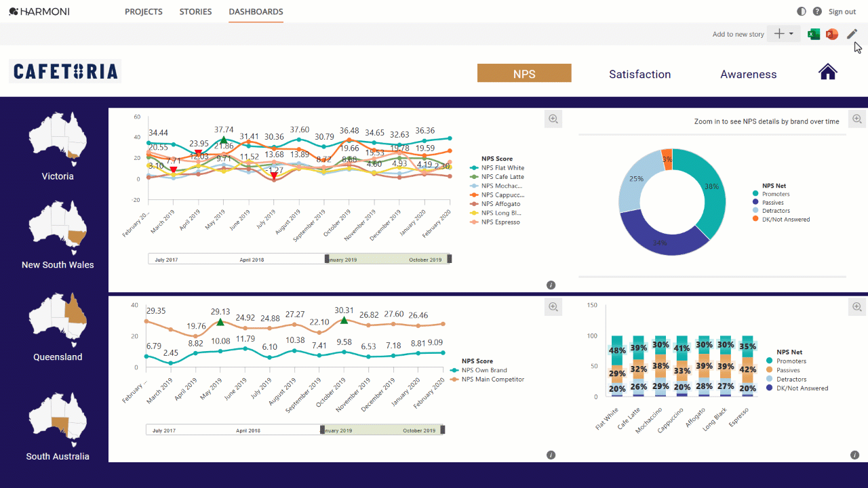Open the Projects menu
The width and height of the screenshot is (868, 488).
pyautogui.click(x=144, y=12)
